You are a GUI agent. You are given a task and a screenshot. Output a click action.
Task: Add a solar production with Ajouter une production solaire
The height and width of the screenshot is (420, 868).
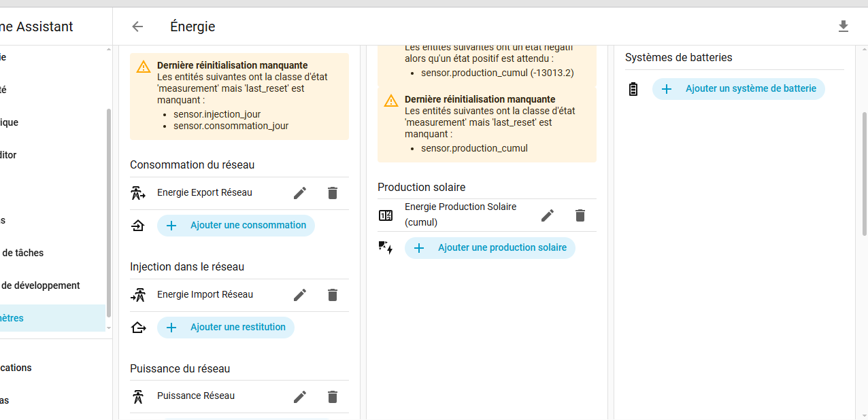(x=490, y=248)
